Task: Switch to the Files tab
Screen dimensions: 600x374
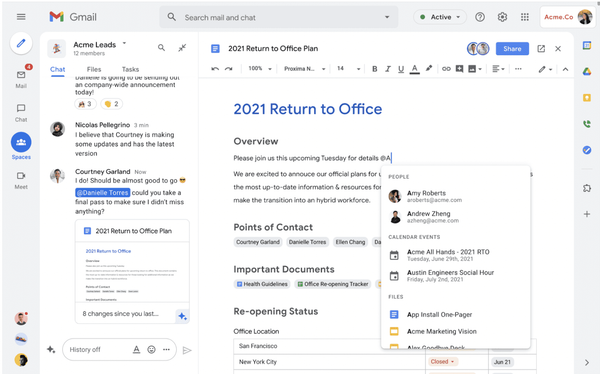Action: point(94,69)
